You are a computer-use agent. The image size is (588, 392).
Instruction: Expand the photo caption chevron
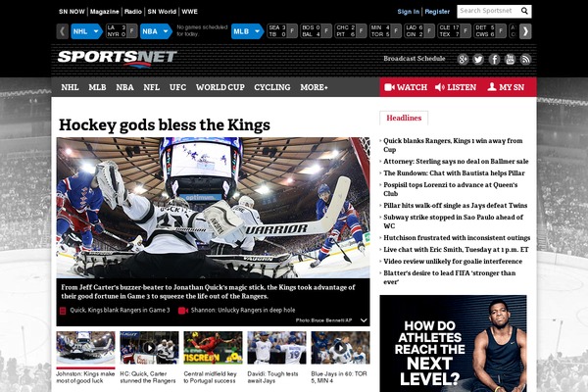[x=364, y=320]
